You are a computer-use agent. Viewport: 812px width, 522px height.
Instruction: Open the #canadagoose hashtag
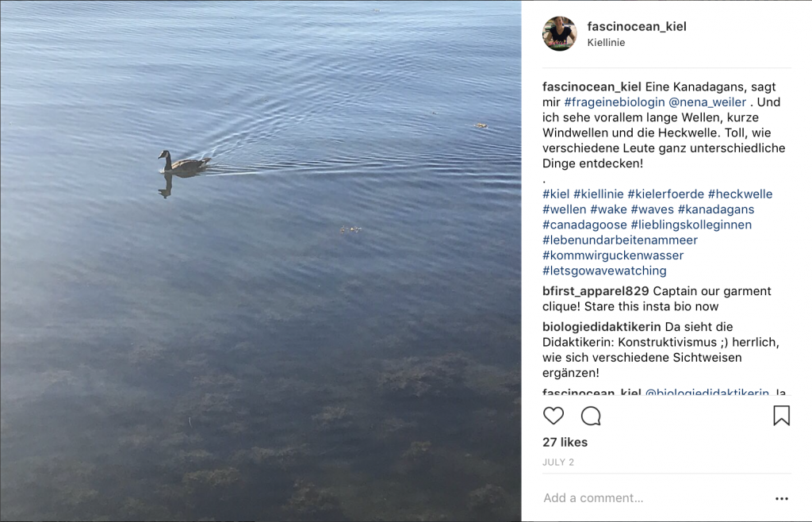pos(584,225)
